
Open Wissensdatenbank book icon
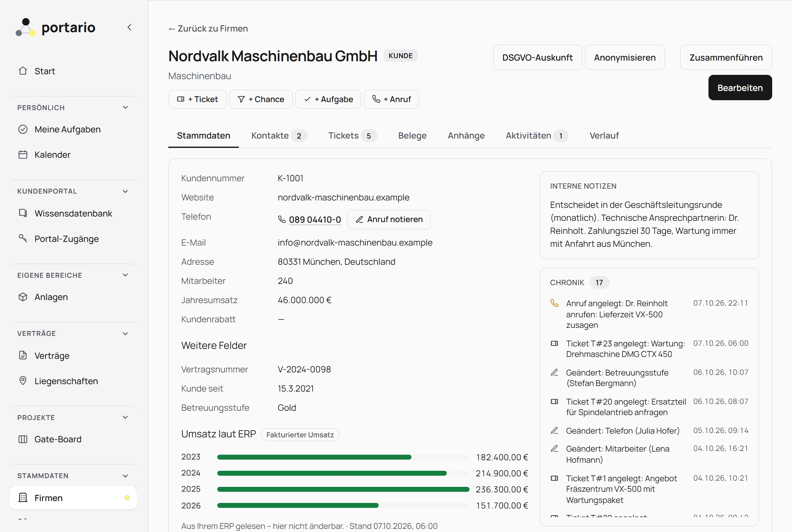pos(23,213)
